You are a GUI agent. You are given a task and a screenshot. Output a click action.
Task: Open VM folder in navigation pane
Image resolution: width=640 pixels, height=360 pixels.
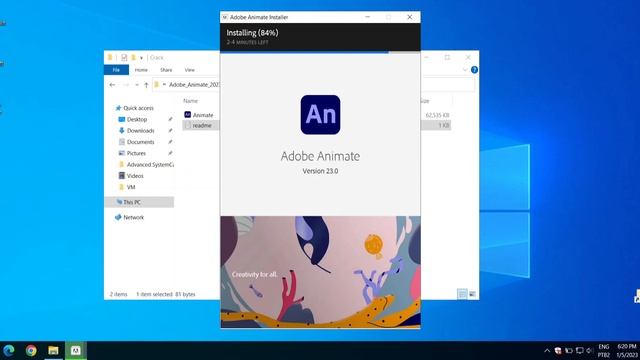(131, 187)
